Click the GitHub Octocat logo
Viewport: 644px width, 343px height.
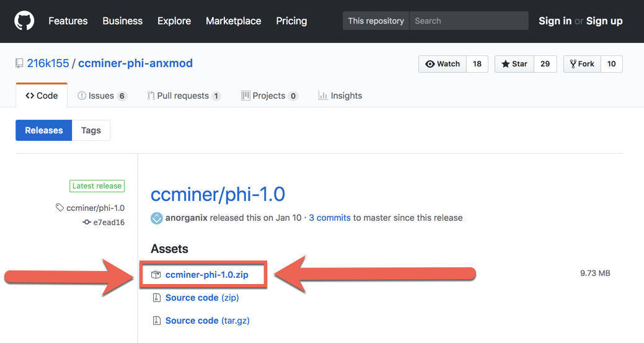pos(24,21)
